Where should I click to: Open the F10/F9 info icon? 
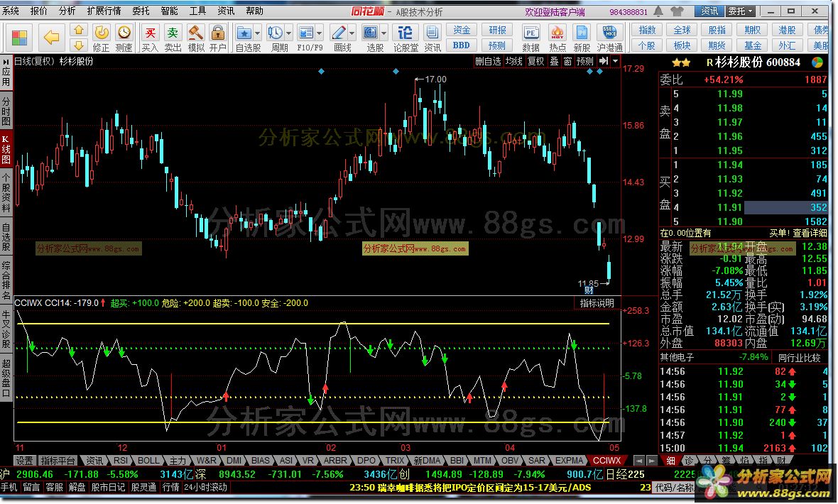[305, 33]
